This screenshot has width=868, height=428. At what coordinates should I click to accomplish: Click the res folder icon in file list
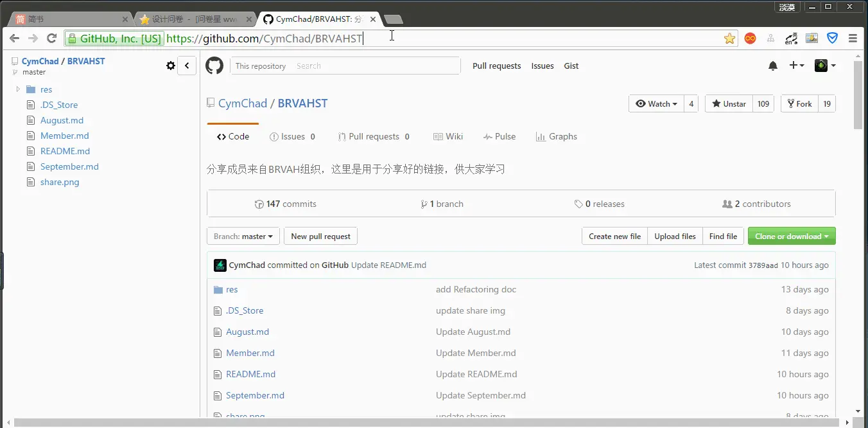coord(218,290)
